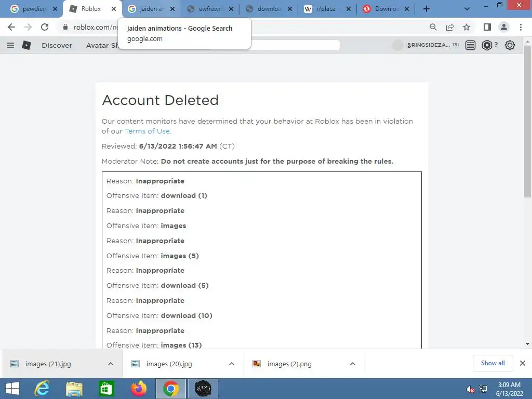Screen dimensions: 532x399
Task: Click the Roblox logo home icon
Action: (x=26, y=45)
